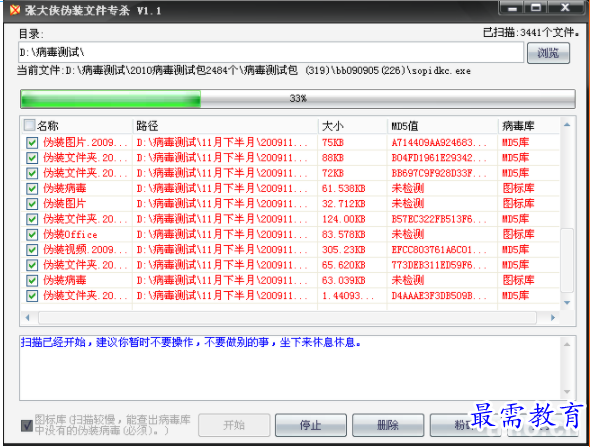
Task: Click the app icon in title bar
Action: coord(15,10)
